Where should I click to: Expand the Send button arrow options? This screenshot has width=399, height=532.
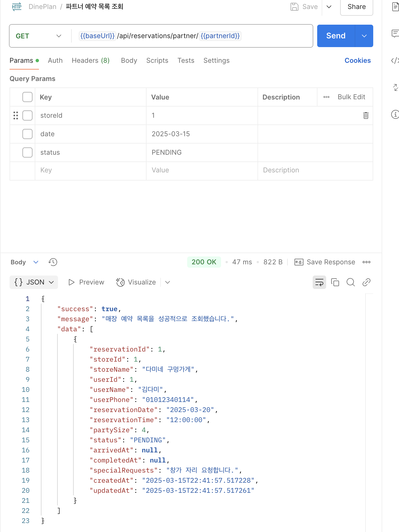(364, 36)
